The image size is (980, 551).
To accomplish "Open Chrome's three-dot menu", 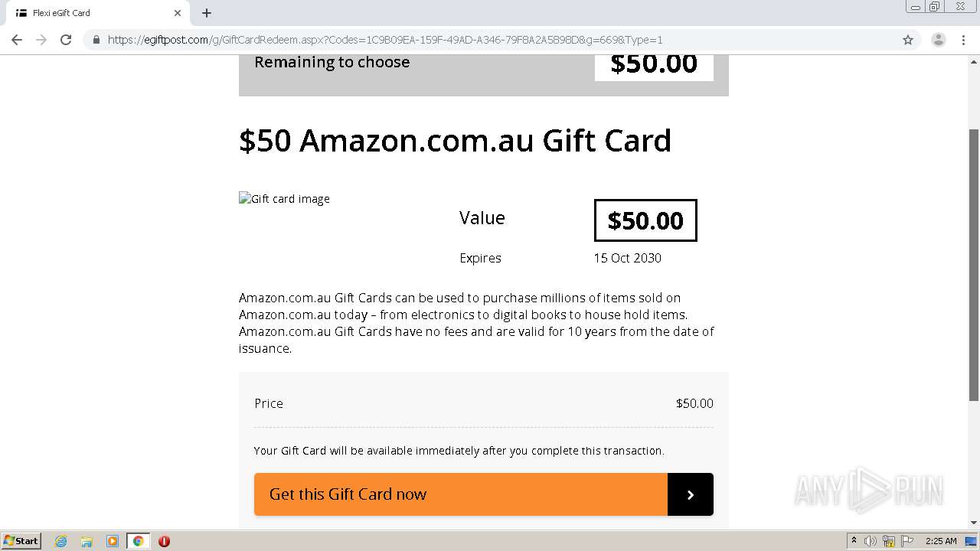I will point(964,40).
